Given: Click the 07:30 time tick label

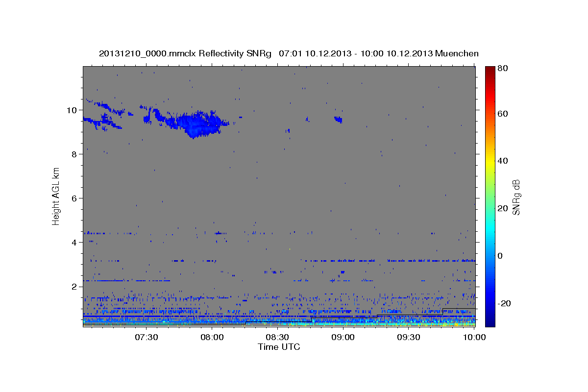Looking at the screenshot, I should (x=147, y=337).
